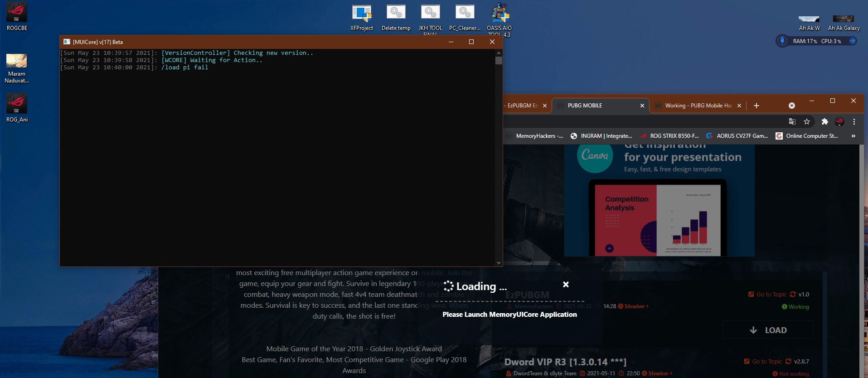Image resolution: width=868 pixels, height=378 pixels.
Task: Launch PC_Cleaner desktop shortcut
Action: point(465,17)
